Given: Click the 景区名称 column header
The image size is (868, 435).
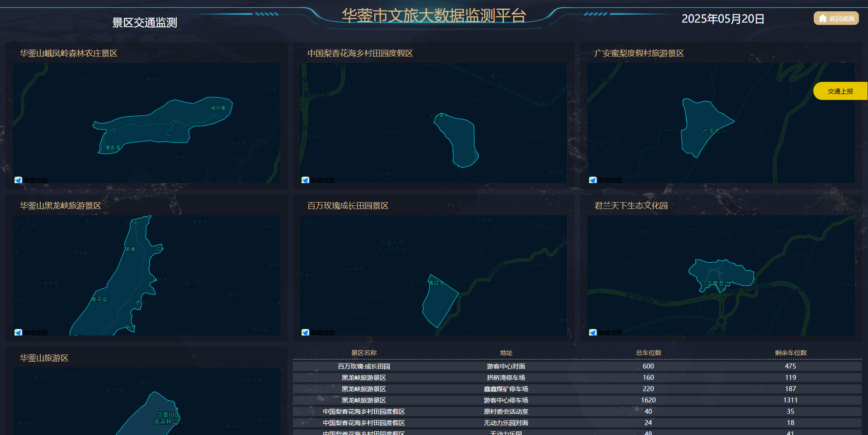Looking at the screenshot, I should [x=364, y=353].
